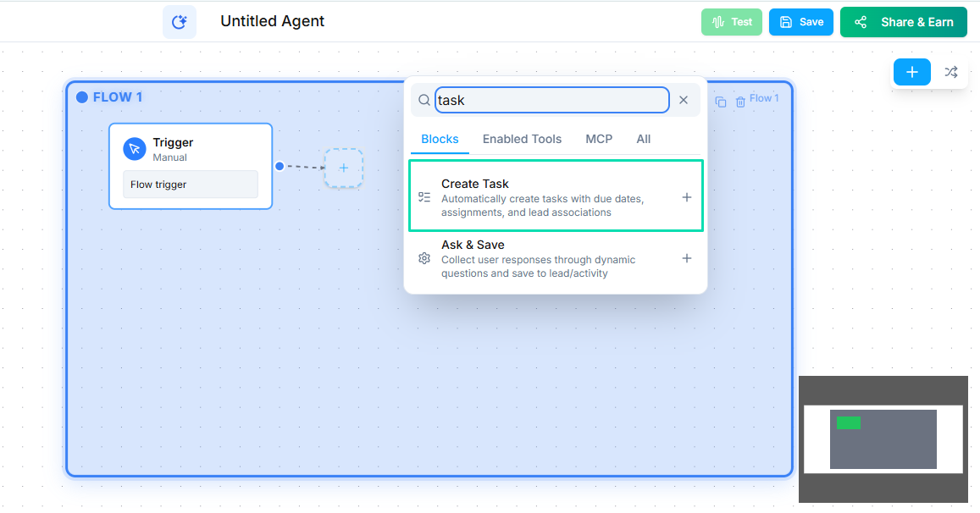
Task: Click the search magnifier icon
Action: point(424,100)
